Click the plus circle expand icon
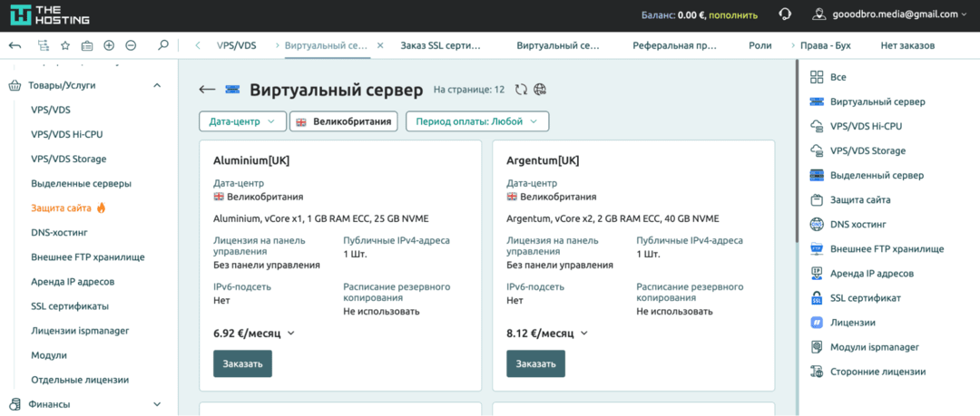This screenshot has width=980, height=416. tap(109, 45)
